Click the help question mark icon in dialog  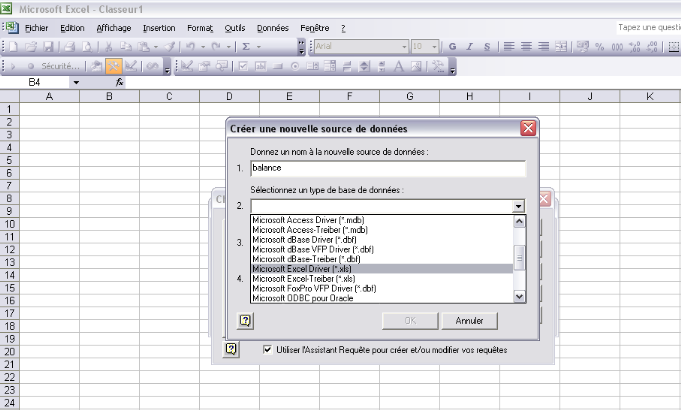(247, 320)
